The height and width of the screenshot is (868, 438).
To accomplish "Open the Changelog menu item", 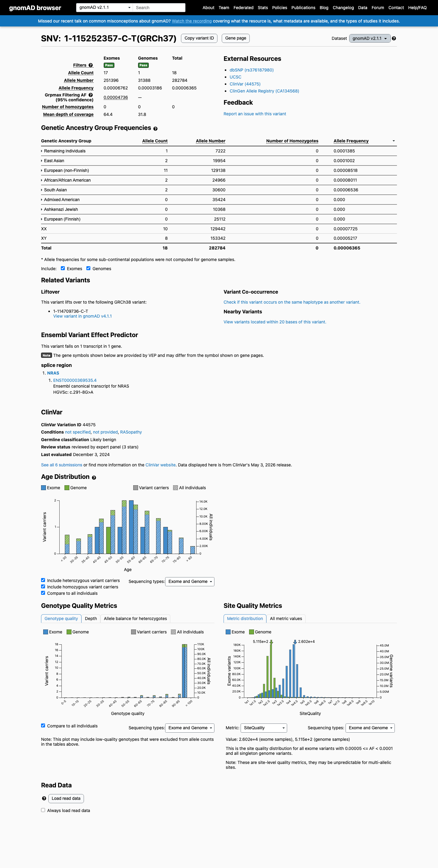I will 343,7.
